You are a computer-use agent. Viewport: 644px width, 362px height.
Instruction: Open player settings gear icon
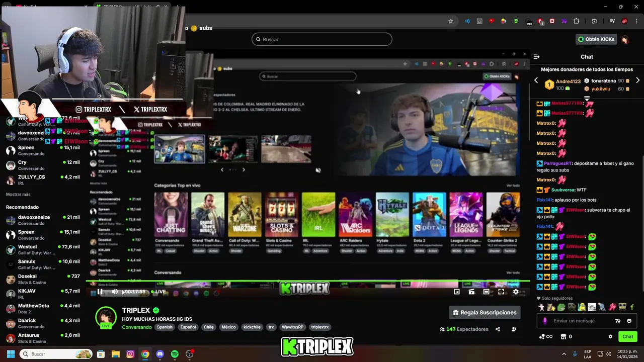coord(516,292)
